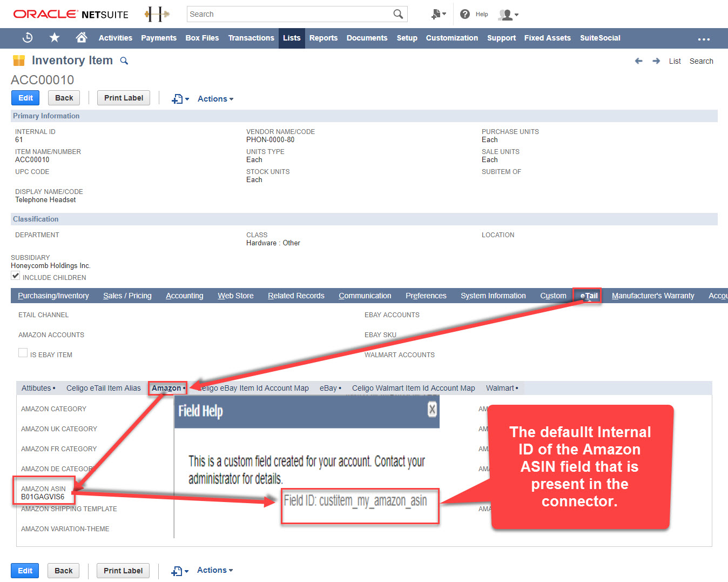Open the Documents menu
This screenshot has width=728, height=582.
coord(367,38)
